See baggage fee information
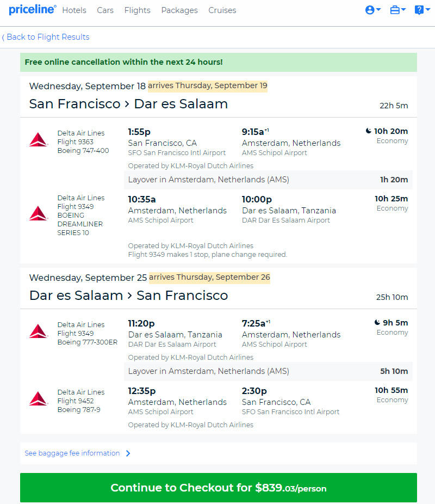435x504 pixels. (x=72, y=453)
